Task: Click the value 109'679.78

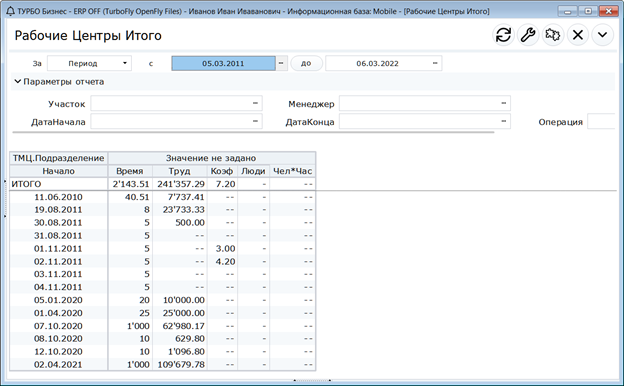Action: [181, 365]
